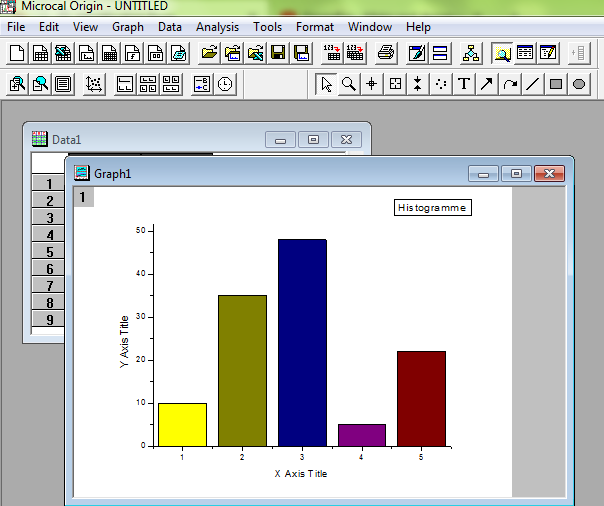The image size is (604, 506).
Task: Pick the Rectangle drawing tool
Action: point(556,84)
